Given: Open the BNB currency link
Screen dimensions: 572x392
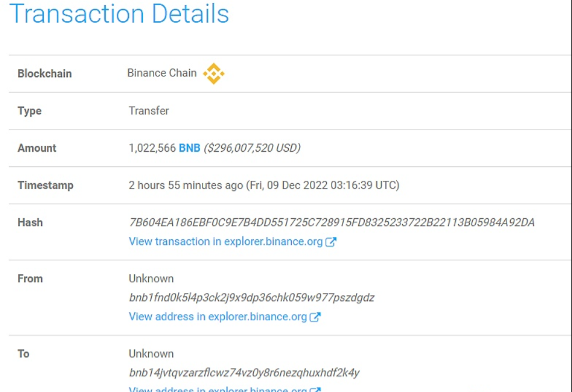Looking at the screenshot, I should click(189, 148).
